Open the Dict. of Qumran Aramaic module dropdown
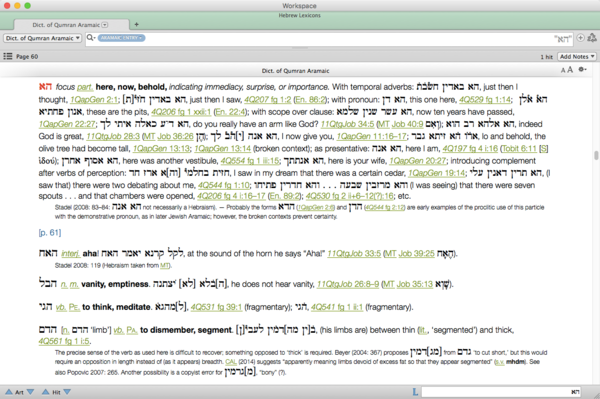 pos(42,38)
